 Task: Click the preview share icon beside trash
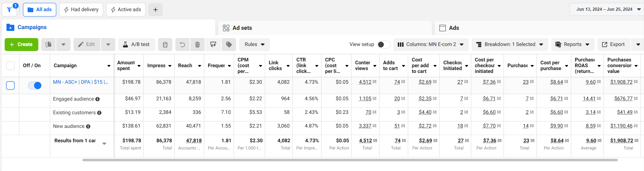pos(213,45)
